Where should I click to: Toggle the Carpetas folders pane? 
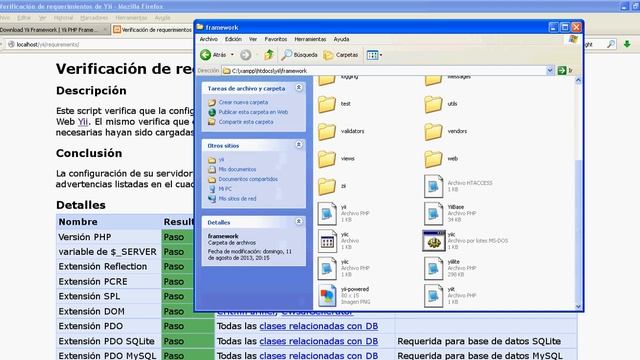[x=340, y=55]
